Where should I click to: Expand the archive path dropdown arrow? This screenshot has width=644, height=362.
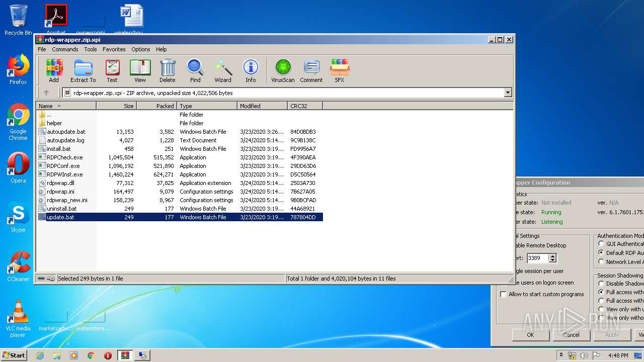508,93
